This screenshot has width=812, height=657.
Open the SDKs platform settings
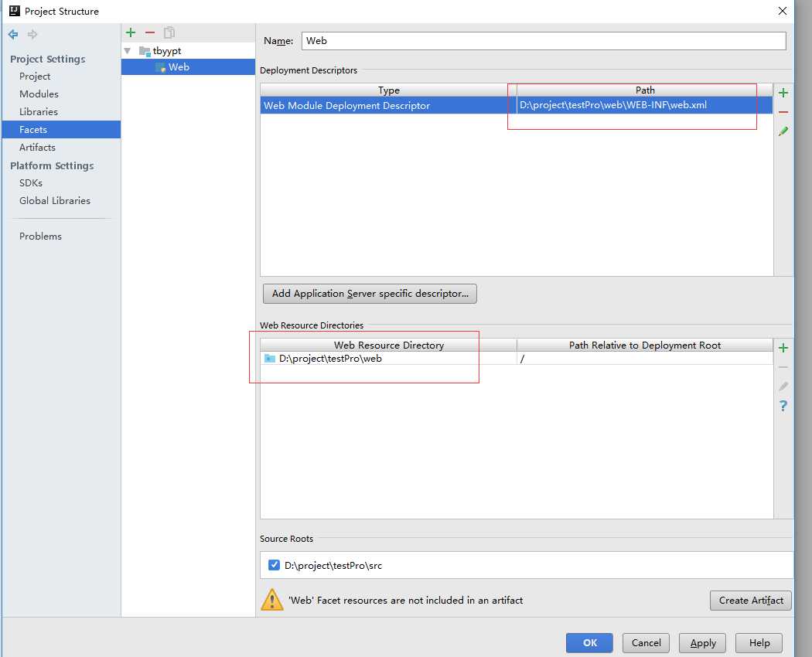[x=31, y=182]
